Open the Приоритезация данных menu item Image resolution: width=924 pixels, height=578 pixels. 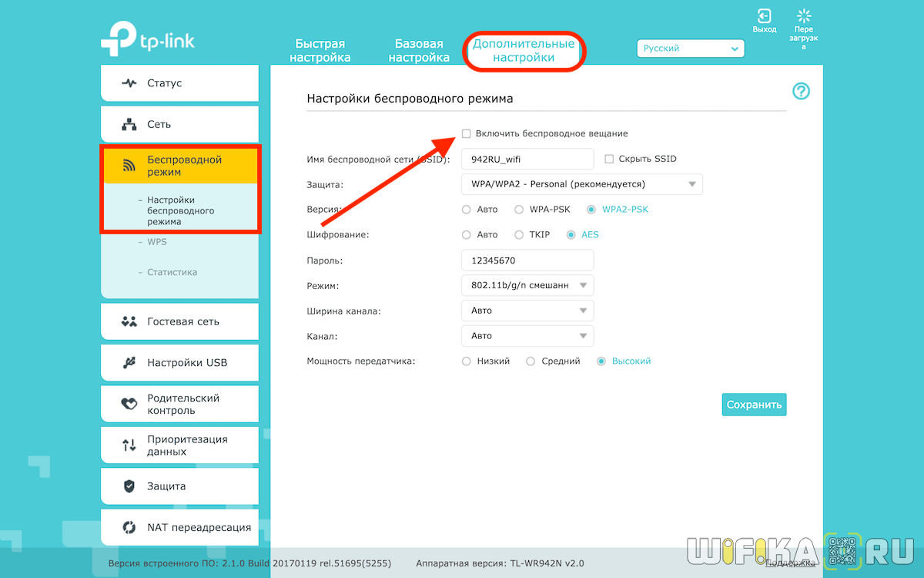[179, 445]
